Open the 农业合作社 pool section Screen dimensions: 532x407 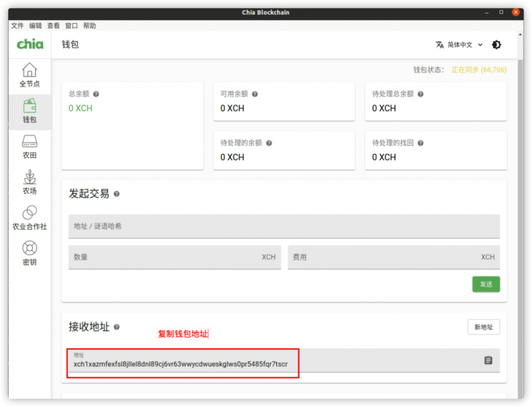click(x=30, y=218)
